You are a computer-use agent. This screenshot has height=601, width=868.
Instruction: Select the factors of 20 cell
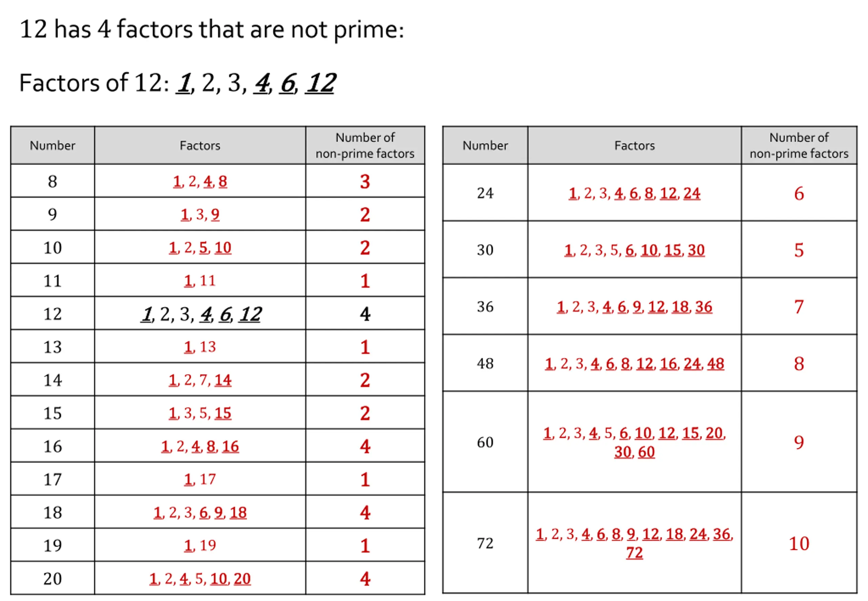coord(200,578)
